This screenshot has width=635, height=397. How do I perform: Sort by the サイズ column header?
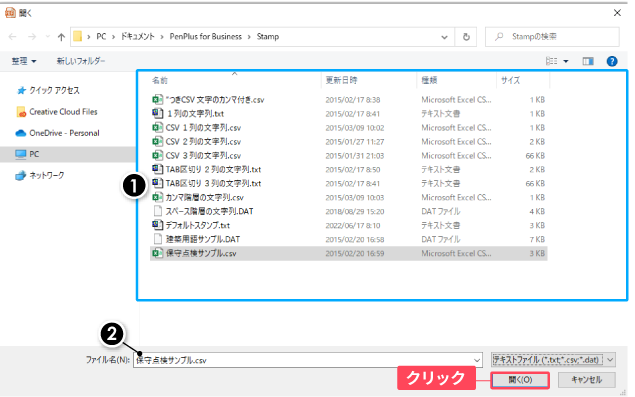[x=511, y=80]
